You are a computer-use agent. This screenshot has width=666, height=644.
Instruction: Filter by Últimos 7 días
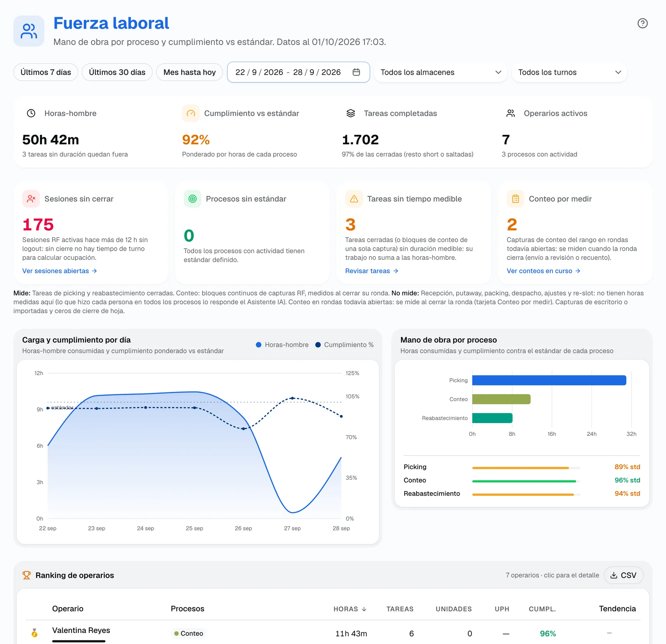46,72
